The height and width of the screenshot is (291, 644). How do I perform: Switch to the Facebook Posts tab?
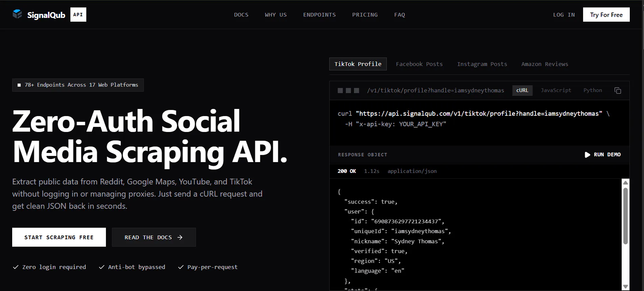coord(419,64)
